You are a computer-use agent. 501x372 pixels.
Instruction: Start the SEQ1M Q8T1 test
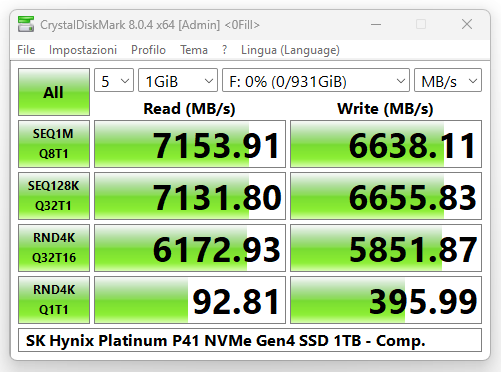pyautogui.click(x=54, y=144)
